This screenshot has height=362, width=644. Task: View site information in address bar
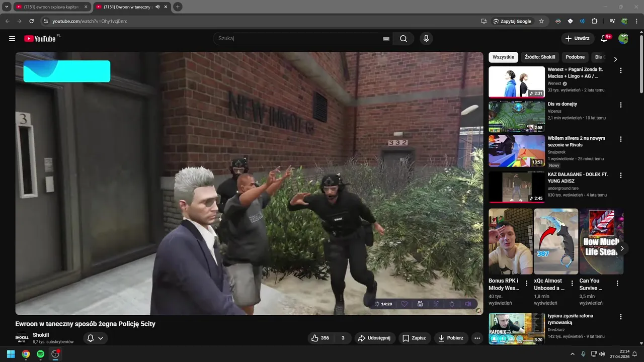pyautogui.click(x=45, y=21)
